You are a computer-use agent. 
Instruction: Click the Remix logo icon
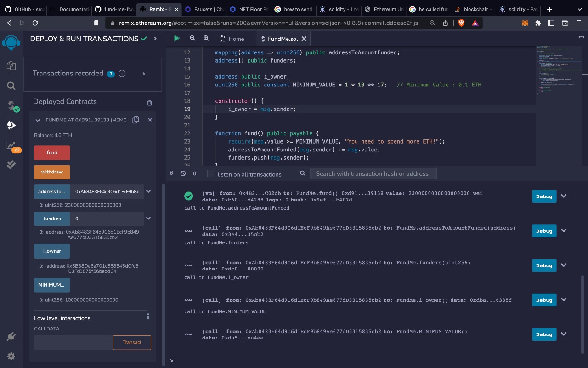(11, 42)
